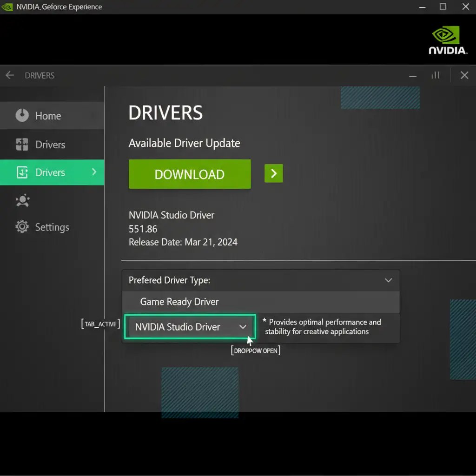
Task: Click the NVIDIA eye logo at top right
Action: click(446, 35)
